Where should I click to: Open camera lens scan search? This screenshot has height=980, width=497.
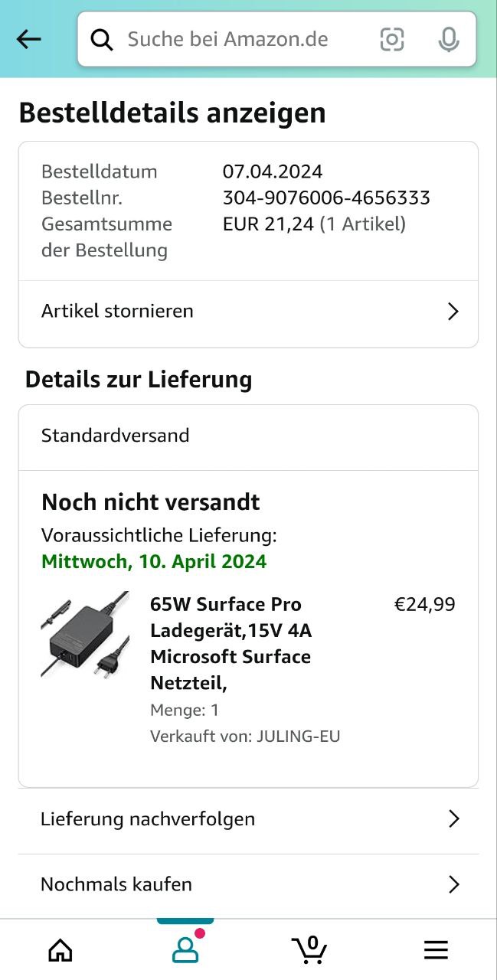click(x=392, y=39)
